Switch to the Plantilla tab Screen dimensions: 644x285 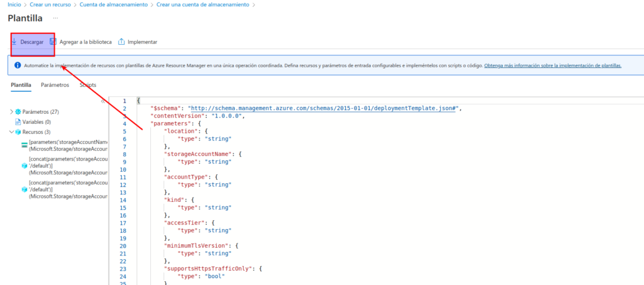coord(21,84)
